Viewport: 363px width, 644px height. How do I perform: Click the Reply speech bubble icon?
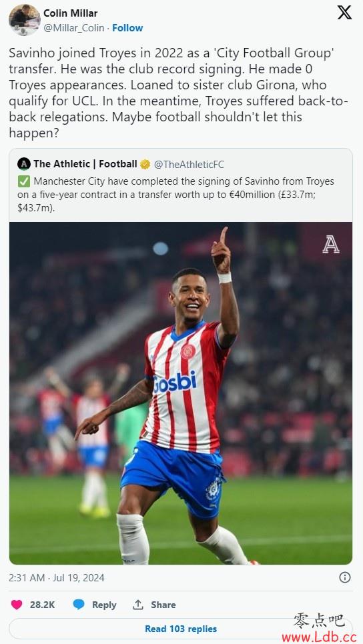[79, 605]
